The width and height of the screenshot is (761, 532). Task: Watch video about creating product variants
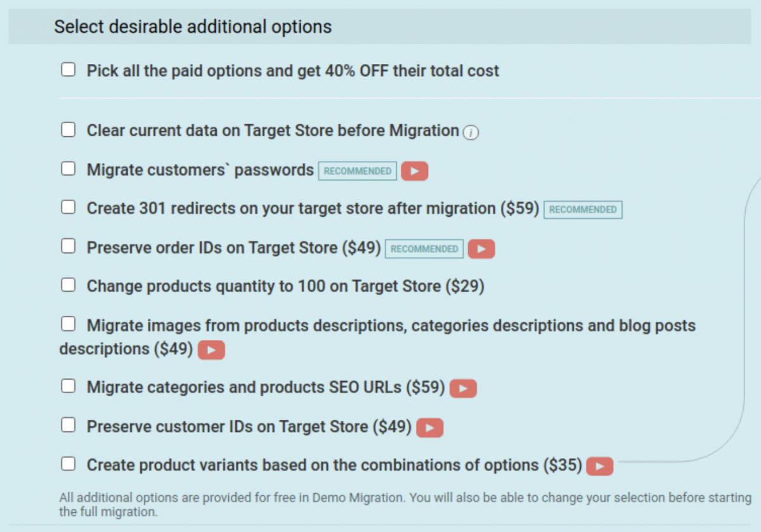point(600,465)
